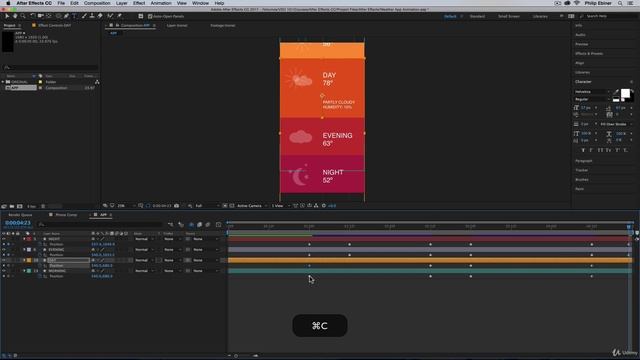The image size is (640, 360).
Task: Click the Superscript button
Action: click(x=617, y=150)
